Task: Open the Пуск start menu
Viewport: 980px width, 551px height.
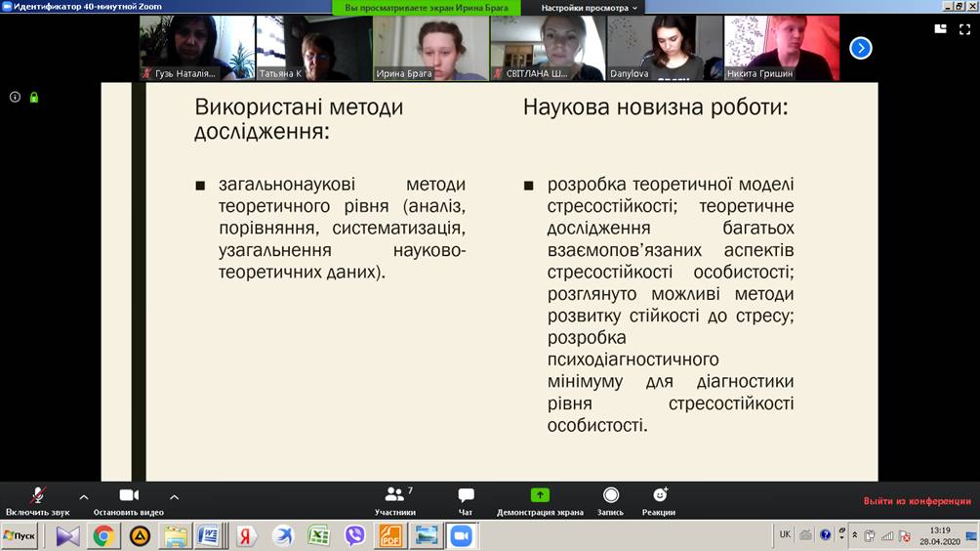Action: (21, 535)
